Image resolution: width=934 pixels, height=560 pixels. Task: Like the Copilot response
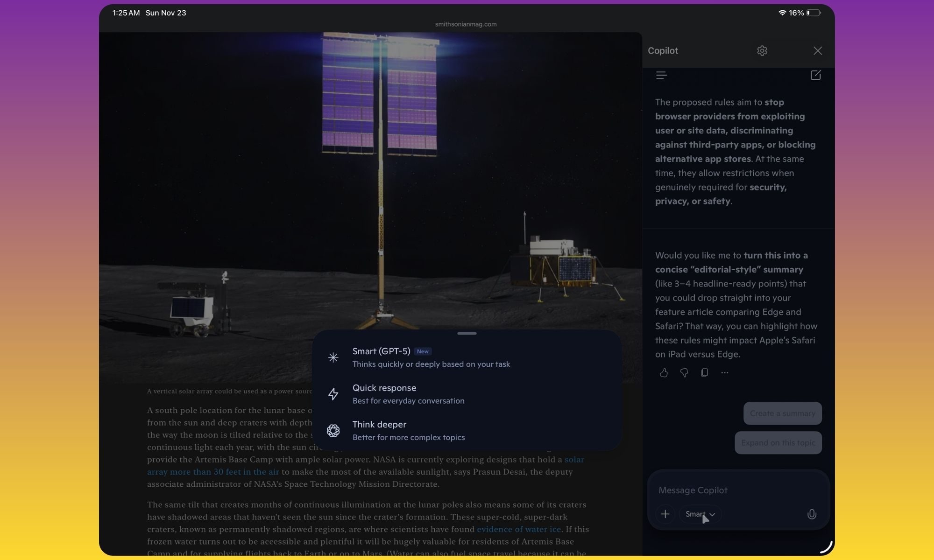664,372
